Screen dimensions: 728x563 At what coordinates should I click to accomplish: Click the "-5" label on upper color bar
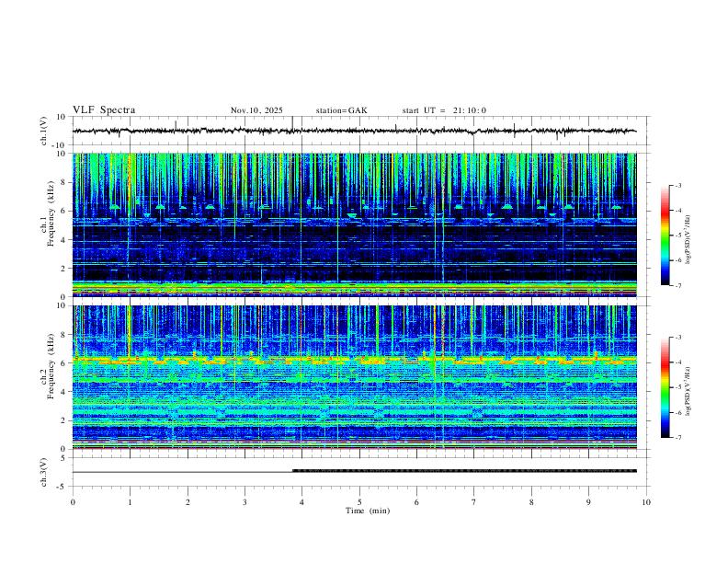pos(678,236)
